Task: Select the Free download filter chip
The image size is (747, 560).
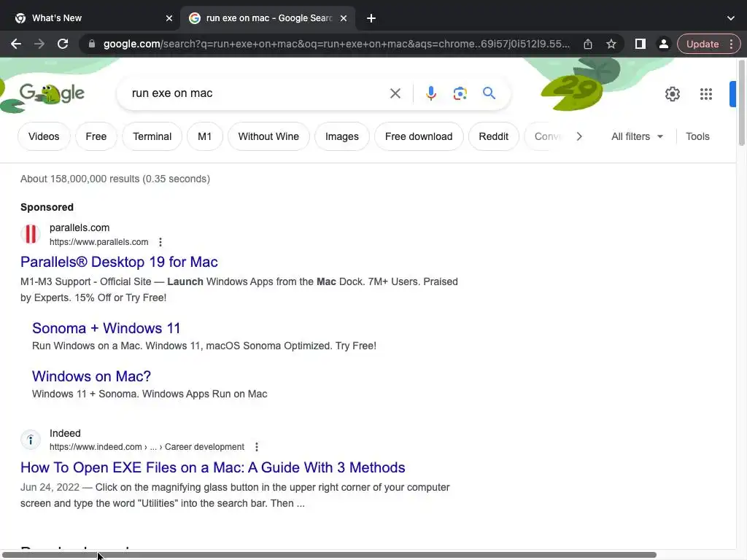Action: click(x=419, y=136)
